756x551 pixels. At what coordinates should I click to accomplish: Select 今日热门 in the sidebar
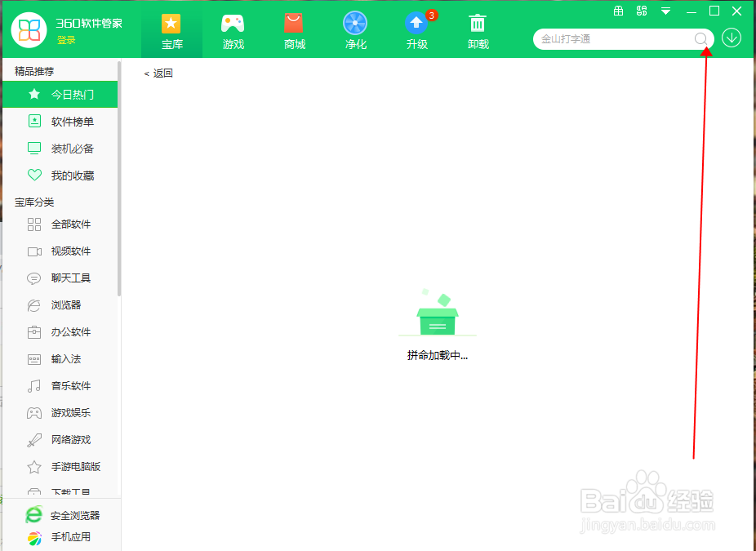point(60,95)
